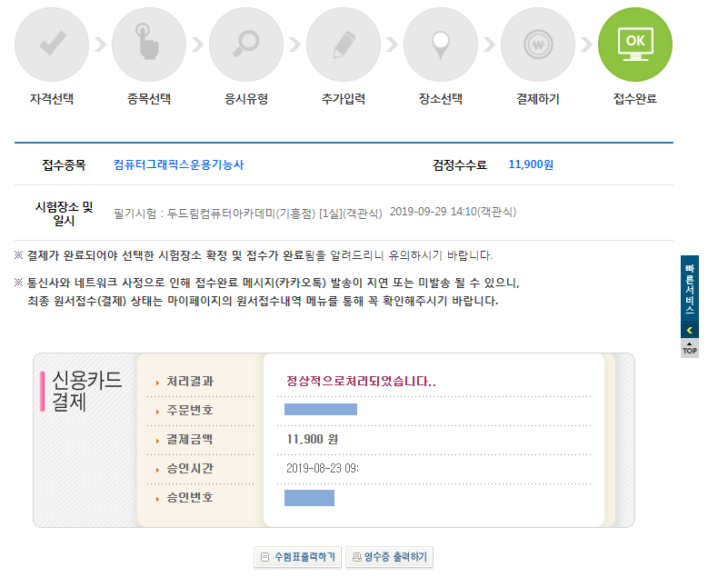
Task: Open the 빠른서비스 quick service tab
Action: (690, 289)
